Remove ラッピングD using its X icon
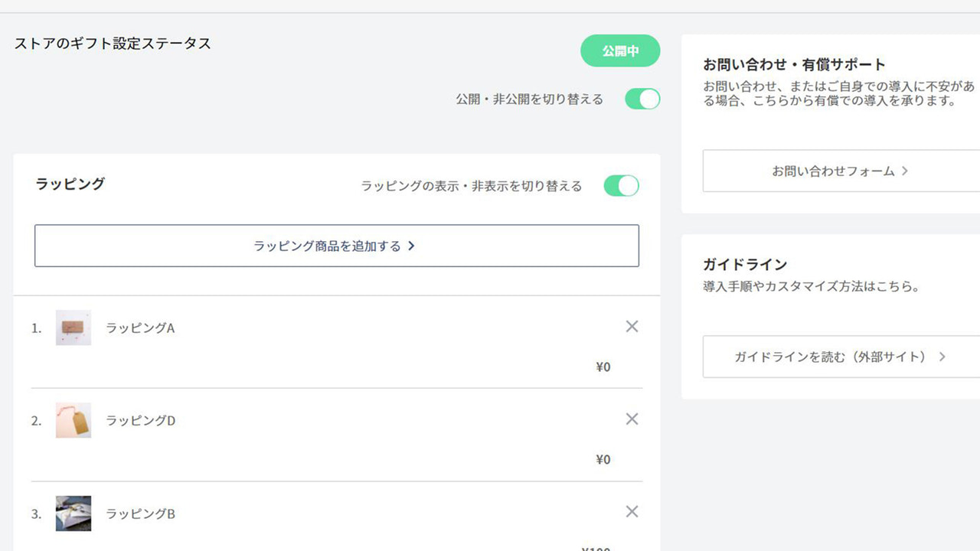The width and height of the screenshot is (980, 551). (632, 419)
